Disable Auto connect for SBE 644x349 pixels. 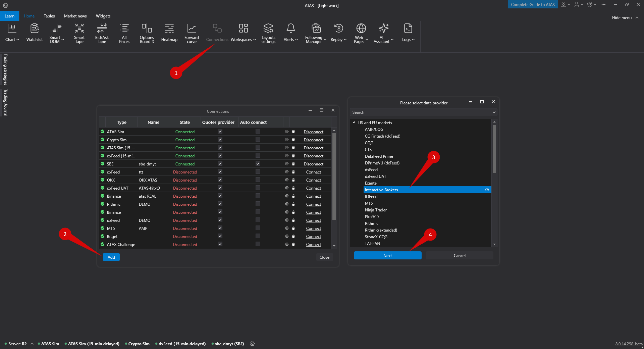258,163
